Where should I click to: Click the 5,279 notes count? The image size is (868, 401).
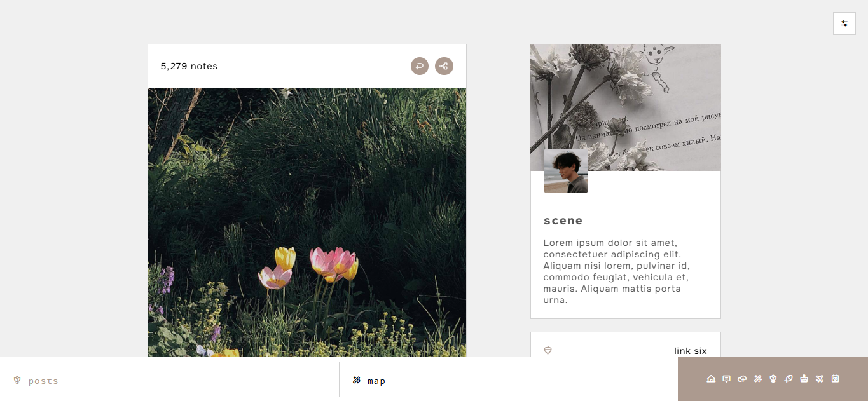[x=189, y=66]
